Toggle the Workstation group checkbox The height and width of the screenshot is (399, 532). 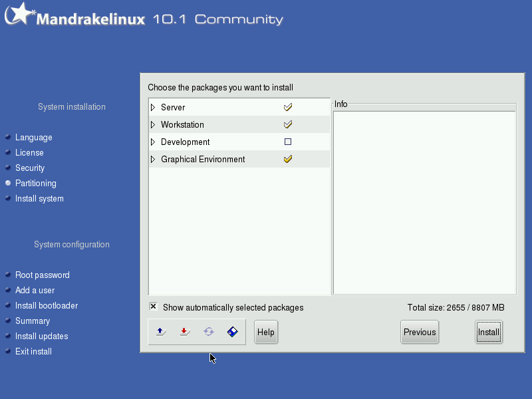[288, 124]
